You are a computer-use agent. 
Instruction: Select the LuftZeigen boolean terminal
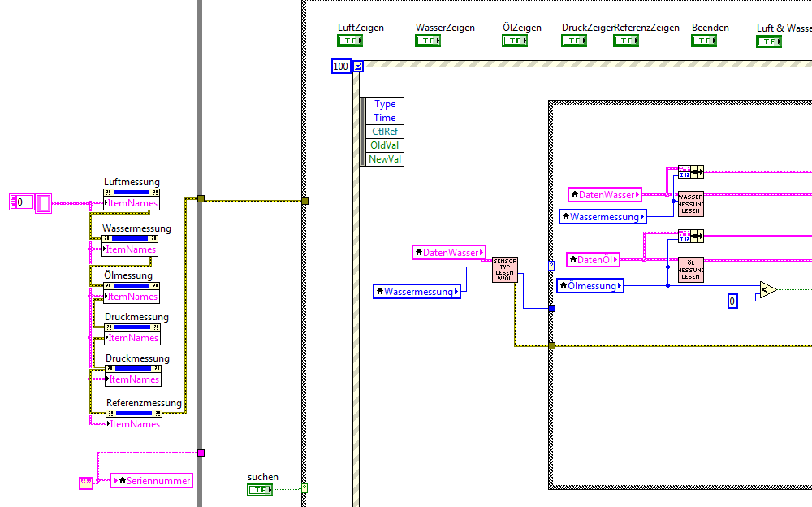[x=350, y=41]
